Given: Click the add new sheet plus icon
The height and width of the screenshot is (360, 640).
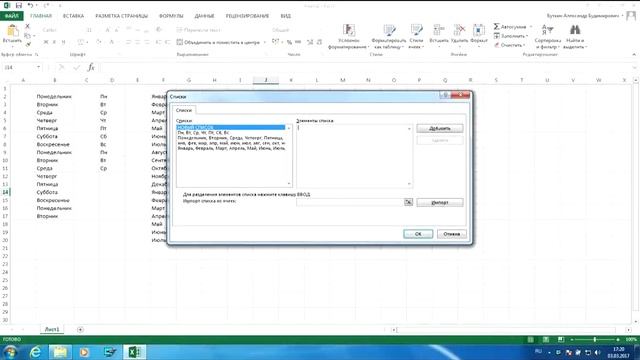Looking at the screenshot, I should coord(80,329).
